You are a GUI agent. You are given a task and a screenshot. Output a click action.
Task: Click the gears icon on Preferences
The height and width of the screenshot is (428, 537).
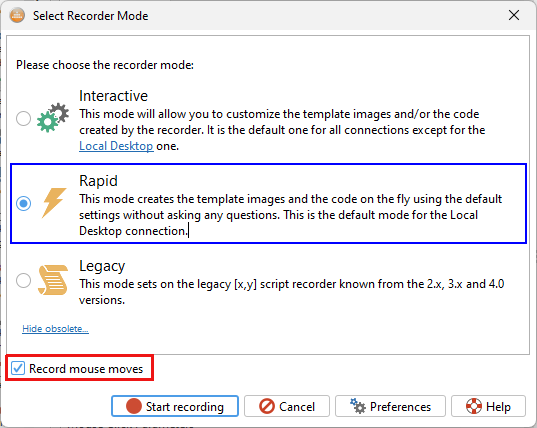358,406
